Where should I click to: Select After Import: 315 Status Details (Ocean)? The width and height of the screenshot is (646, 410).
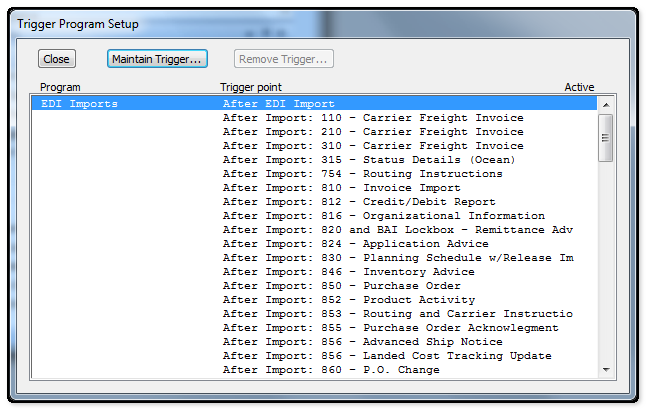click(368, 160)
